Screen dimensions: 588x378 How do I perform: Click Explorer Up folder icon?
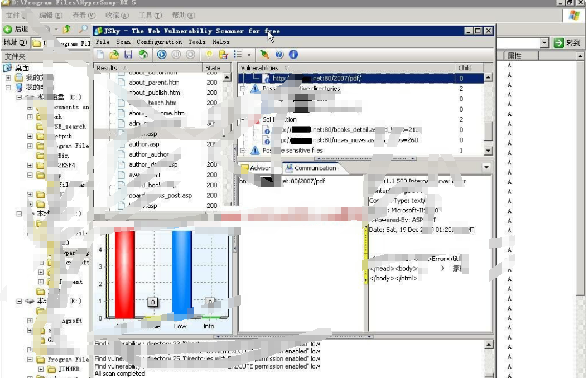pyautogui.click(x=67, y=29)
